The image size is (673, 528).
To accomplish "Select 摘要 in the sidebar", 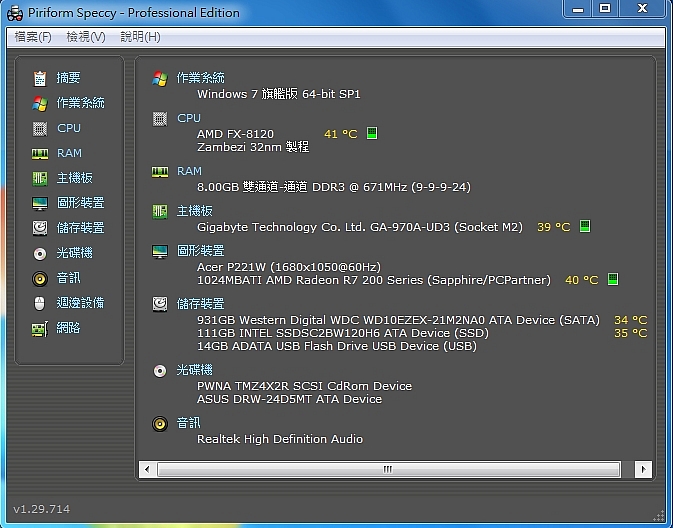I will point(69,78).
